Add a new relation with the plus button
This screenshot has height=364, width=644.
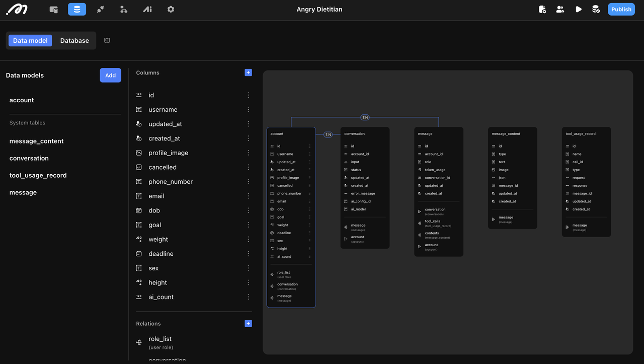(x=248, y=323)
